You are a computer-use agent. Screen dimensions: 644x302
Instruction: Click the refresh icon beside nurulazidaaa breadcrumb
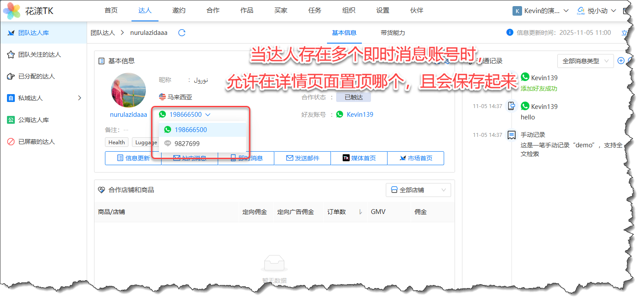click(x=182, y=33)
